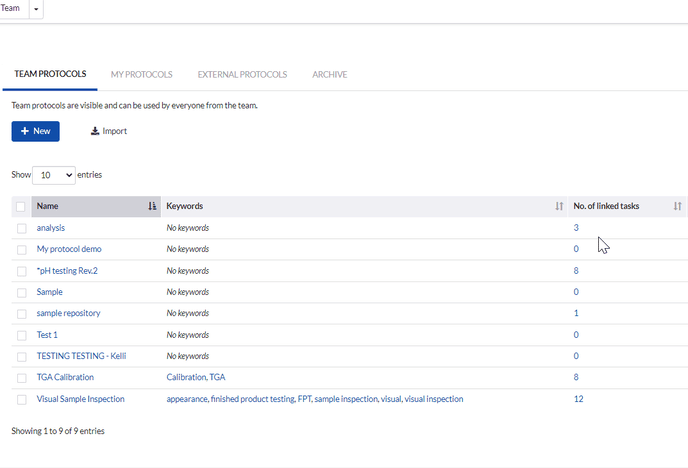Tick checkbox for pH testing Rev.2
This screenshot has height=468, width=688.
[22, 272]
